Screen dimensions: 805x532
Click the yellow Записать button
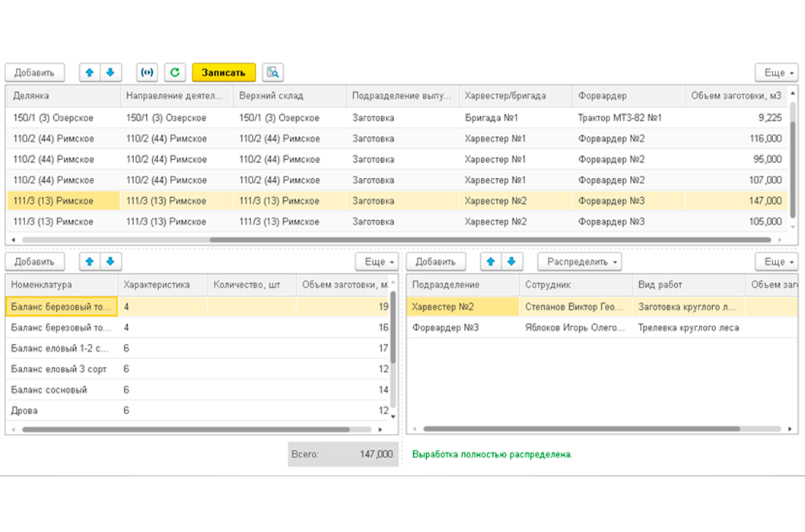[x=224, y=72]
